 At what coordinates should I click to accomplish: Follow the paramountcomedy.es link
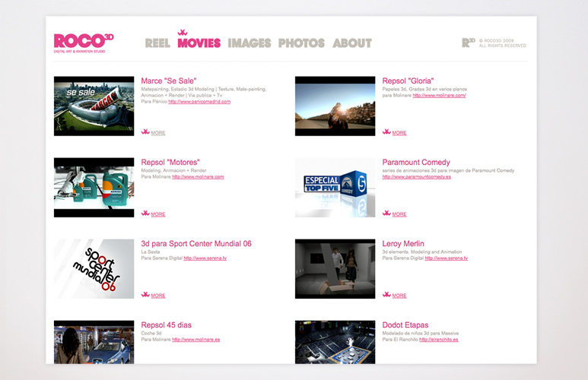point(417,176)
